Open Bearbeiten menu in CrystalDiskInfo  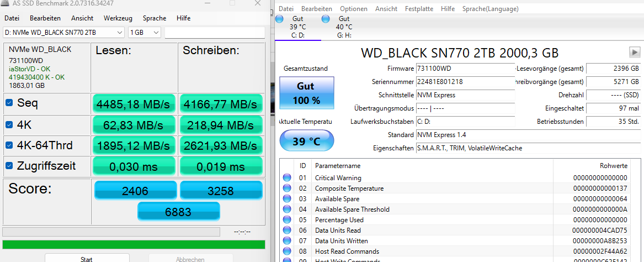tap(317, 9)
